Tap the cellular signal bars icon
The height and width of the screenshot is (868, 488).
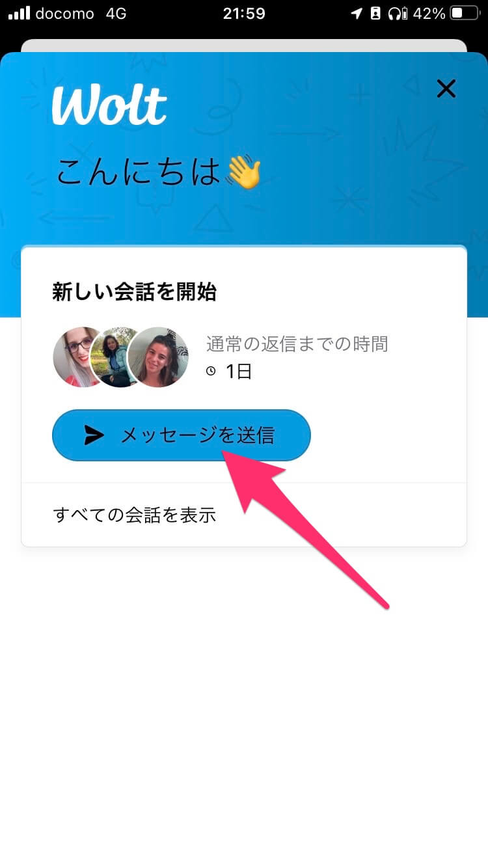click(19, 13)
